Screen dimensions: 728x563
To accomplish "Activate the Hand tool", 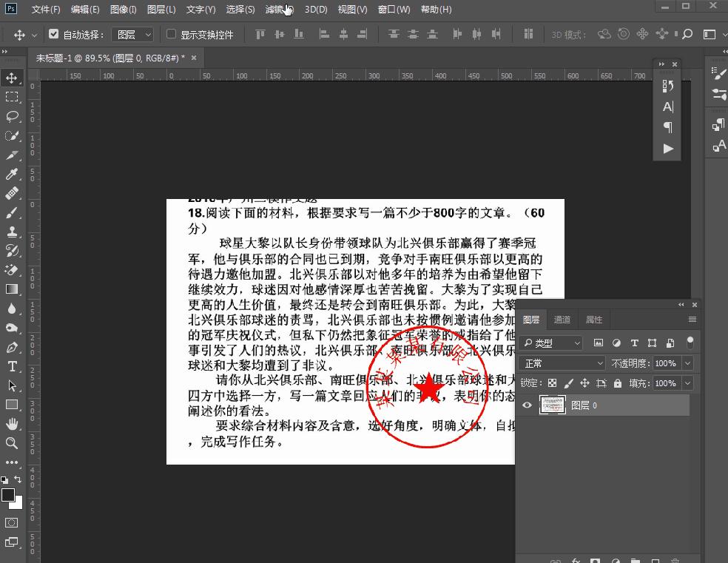I will pyautogui.click(x=12, y=422).
